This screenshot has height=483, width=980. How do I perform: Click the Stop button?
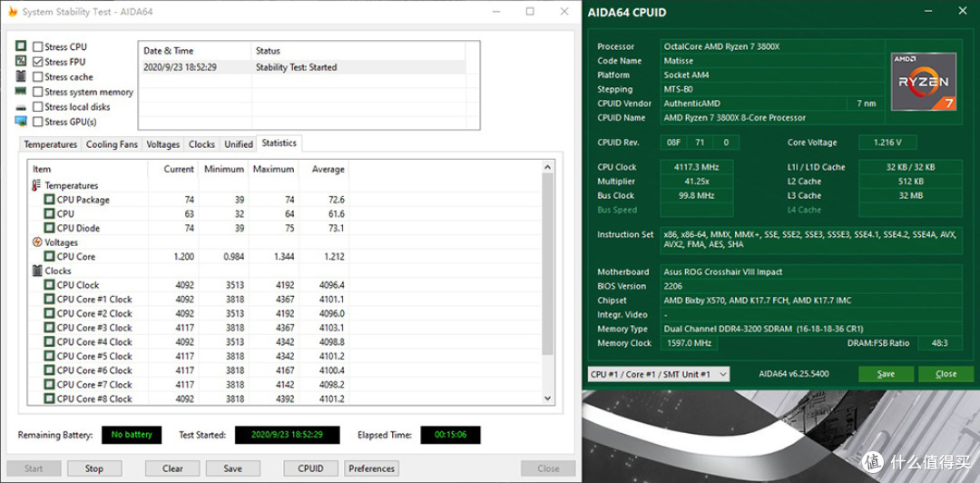tap(94, 468)
